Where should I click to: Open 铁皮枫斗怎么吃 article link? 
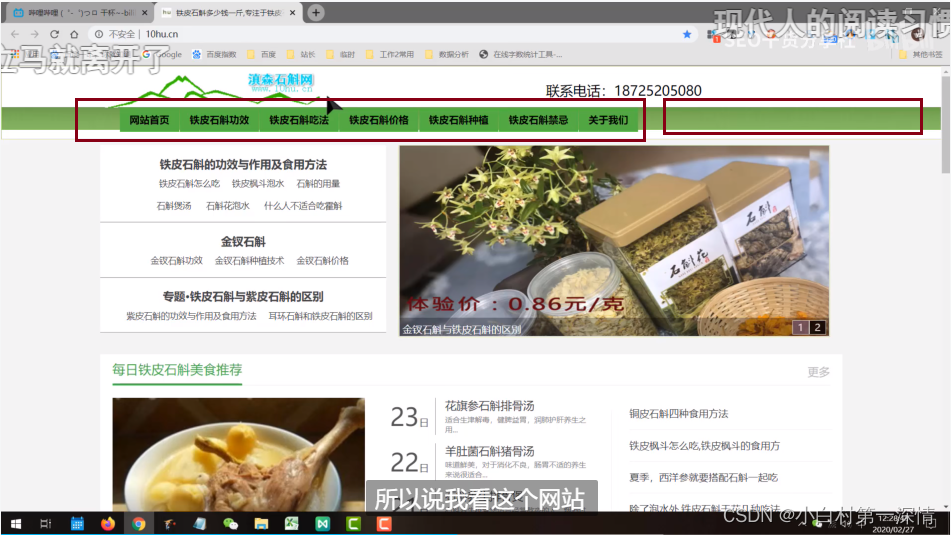tap(704, 446)
